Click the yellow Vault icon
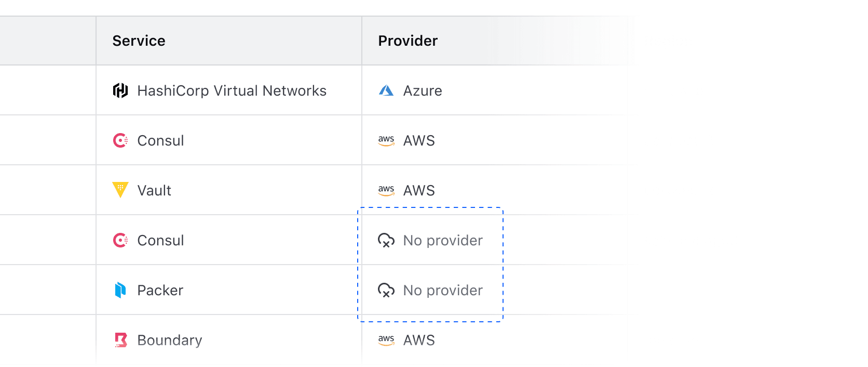The image size is (868, 367). coord(120,190)
